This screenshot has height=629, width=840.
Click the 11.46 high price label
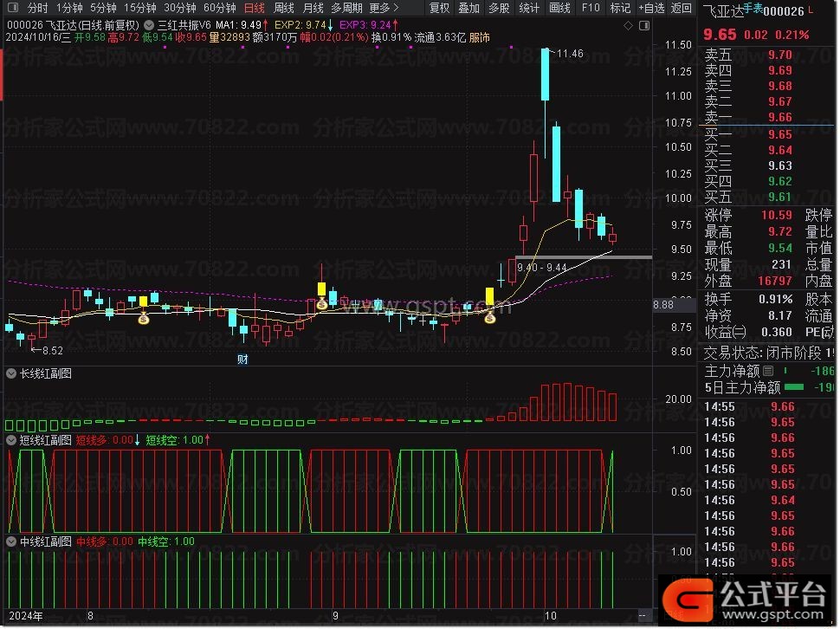coord(570,54)
